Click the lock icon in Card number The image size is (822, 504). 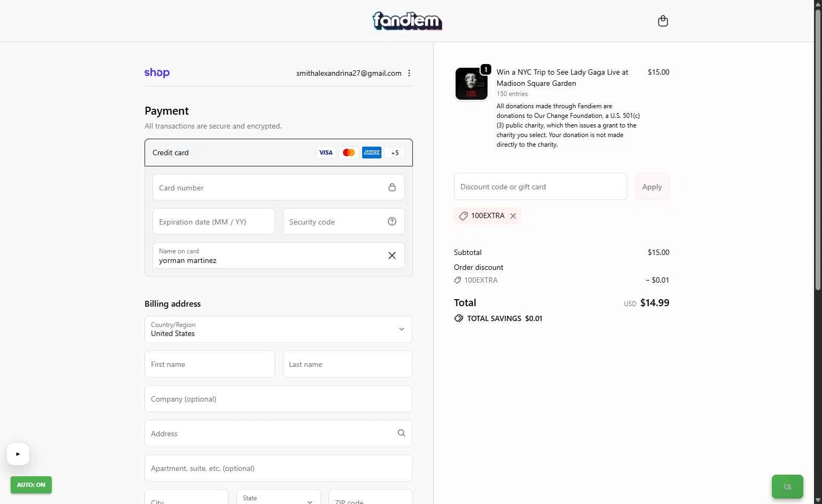(392, 187)
